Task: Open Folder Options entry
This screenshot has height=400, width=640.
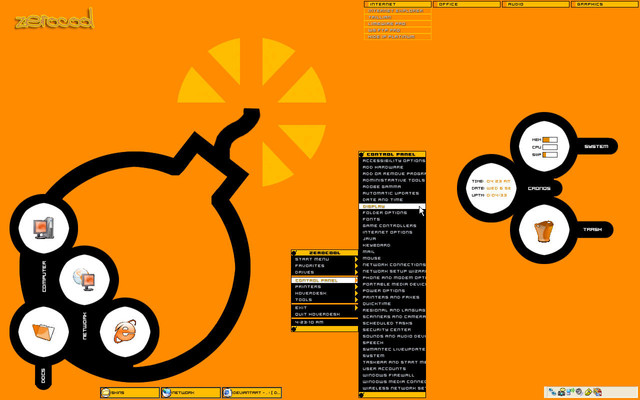Action: (x=392, y=213)
